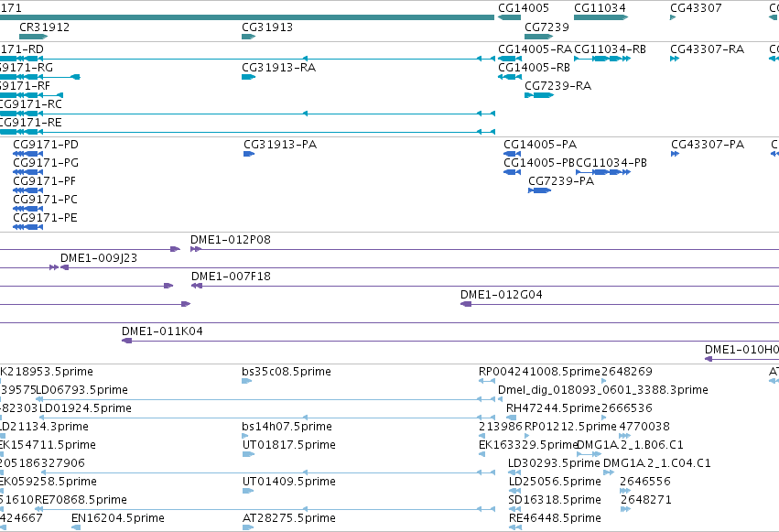The height and width of the screenshot is (532, 779).
Task: Click polypeptide CG11034-PB
Action: pyautogui.click(x=603, y=172)
